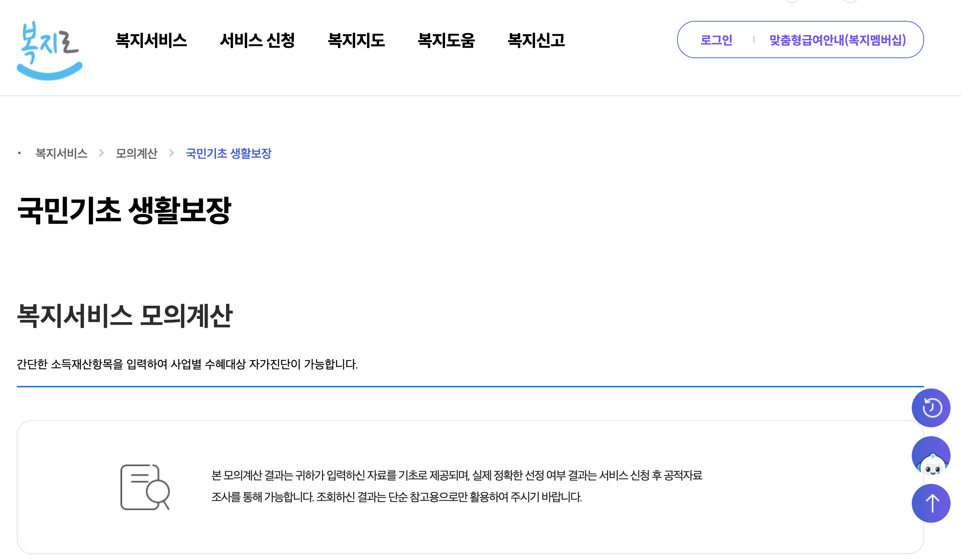961x560 pixels.
Task: Go to 복지서비스 in breadcrumb
Action: [x=62, y=153]
